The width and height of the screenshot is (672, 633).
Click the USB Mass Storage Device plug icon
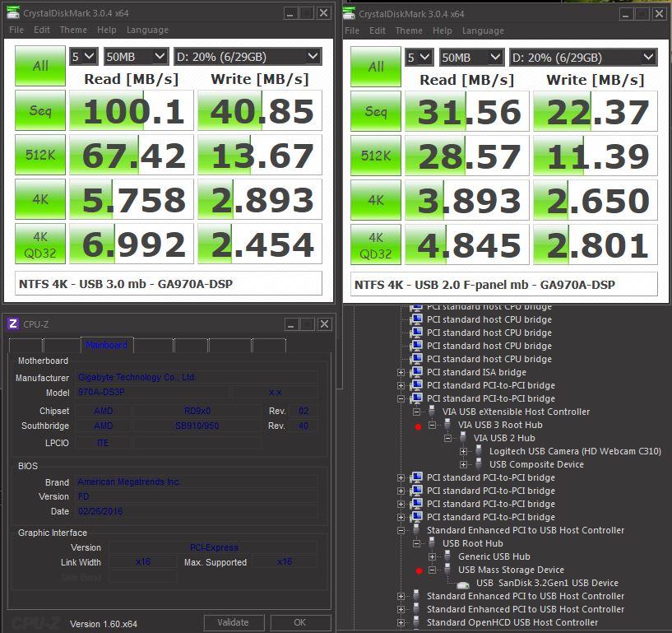coord(447,570)
